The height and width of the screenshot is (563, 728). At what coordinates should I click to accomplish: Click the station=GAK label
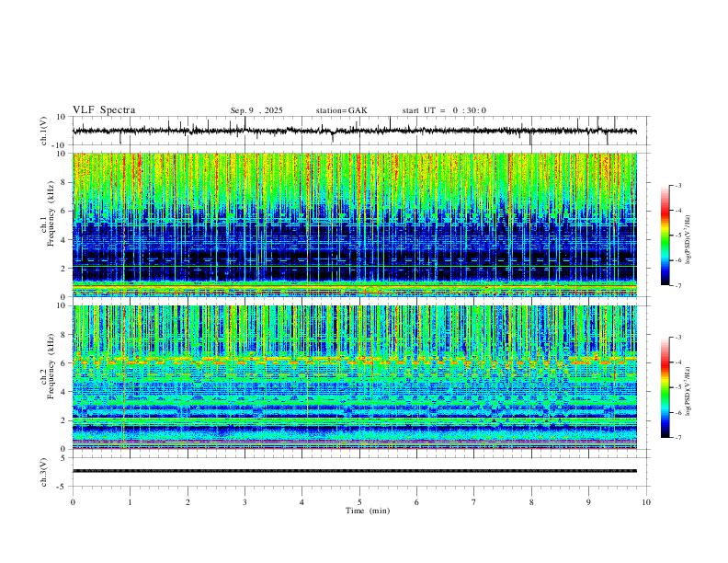(x=341, y=110)
